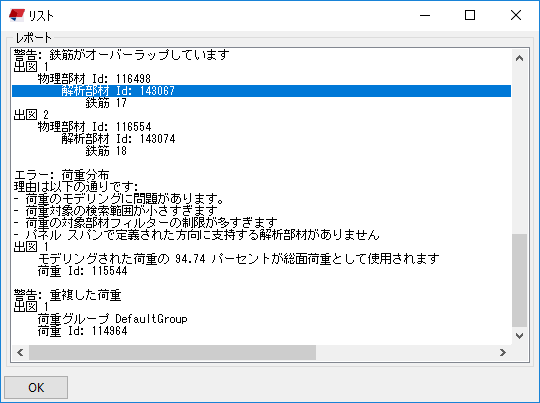540x403 pixels.
Task: Select the 解析部材 Id: 143067 row
Action: 261,91
